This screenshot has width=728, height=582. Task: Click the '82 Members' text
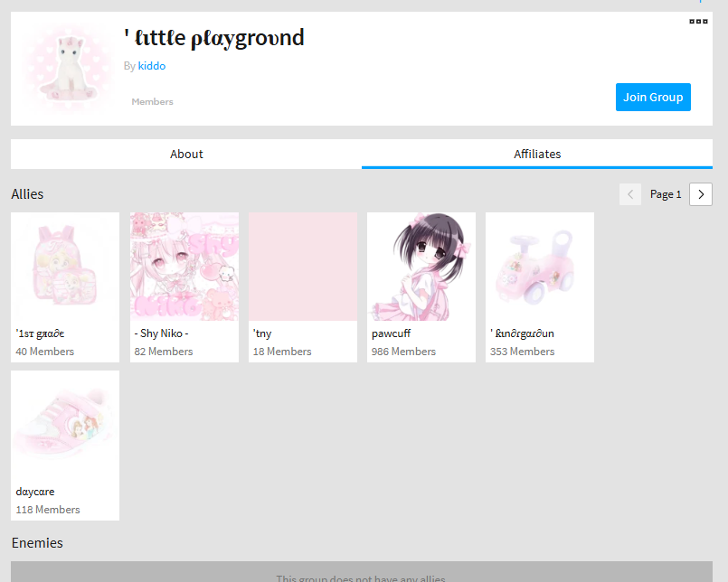[164, 352]
